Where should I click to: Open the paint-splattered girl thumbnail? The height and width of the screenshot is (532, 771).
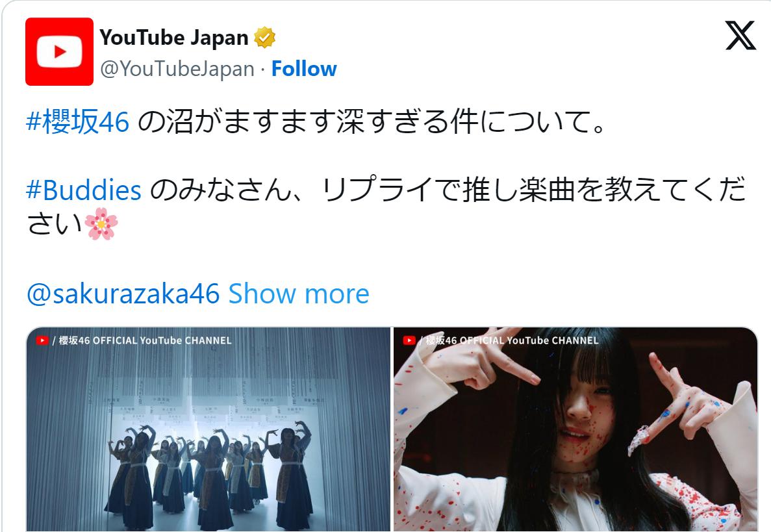tap(575, 429)
